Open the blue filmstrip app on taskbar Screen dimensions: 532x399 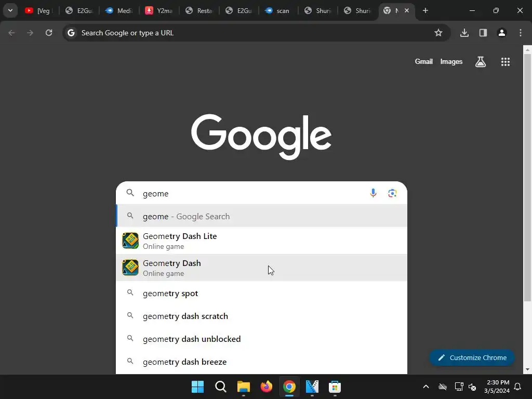tap(312, 387)
